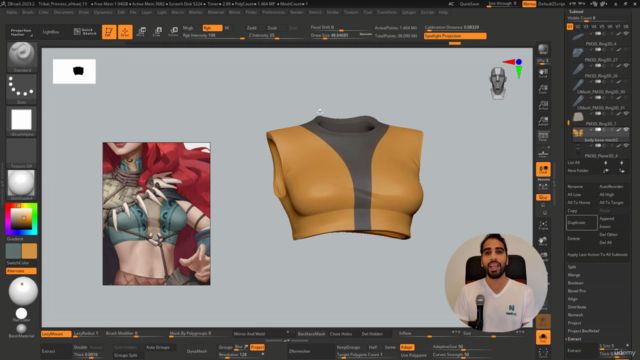
Task: Expand the Split section
Action: (x=572, y=267)
